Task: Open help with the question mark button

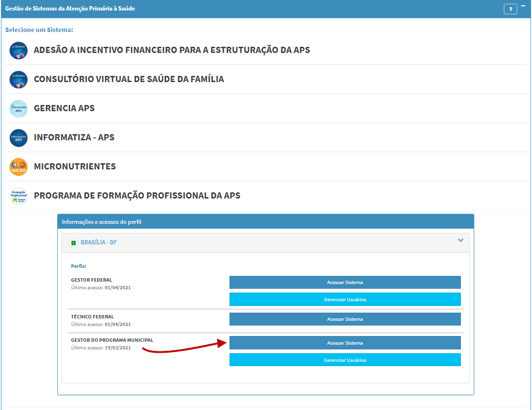Action: [510, 9]
